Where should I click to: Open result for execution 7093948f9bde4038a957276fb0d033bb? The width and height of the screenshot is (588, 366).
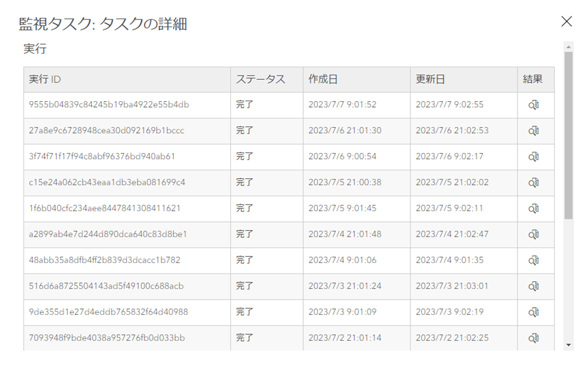click(533, 339)
